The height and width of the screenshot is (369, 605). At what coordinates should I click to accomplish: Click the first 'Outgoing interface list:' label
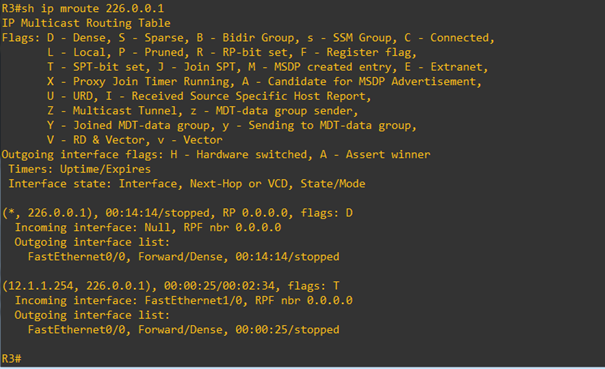point(92,242)
